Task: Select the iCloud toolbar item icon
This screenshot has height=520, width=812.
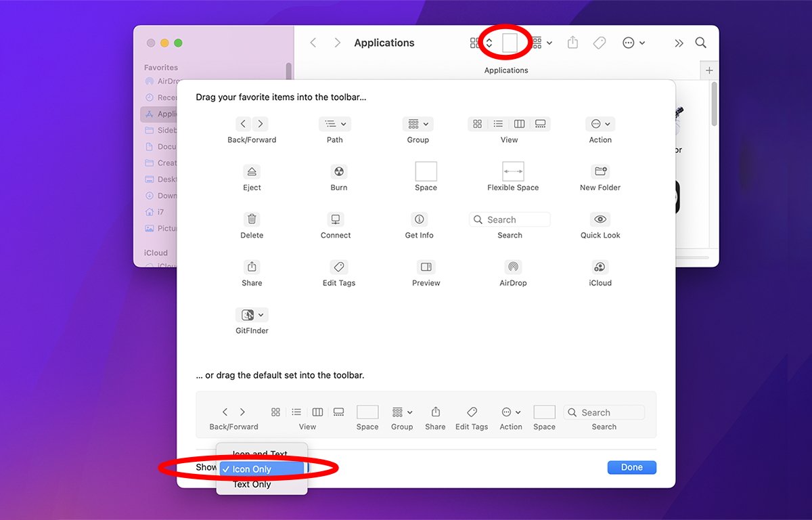Action: [600, 267]
